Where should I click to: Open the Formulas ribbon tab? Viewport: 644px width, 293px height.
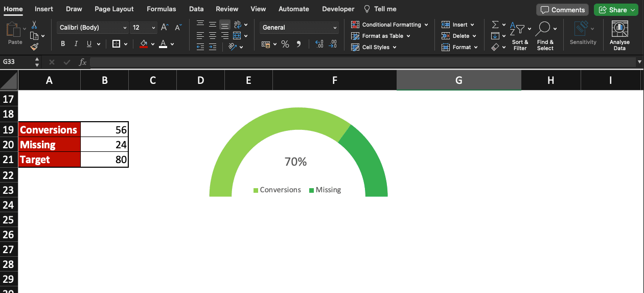tap(161, 9)
